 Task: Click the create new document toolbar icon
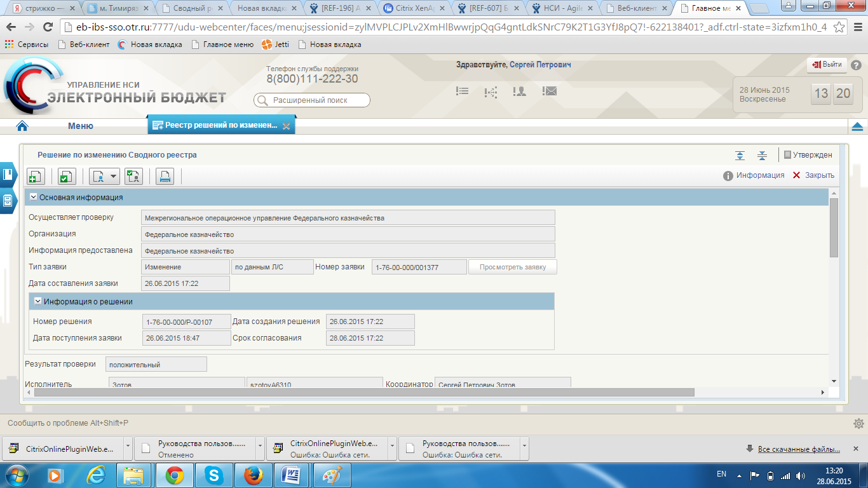coord(36,177)
